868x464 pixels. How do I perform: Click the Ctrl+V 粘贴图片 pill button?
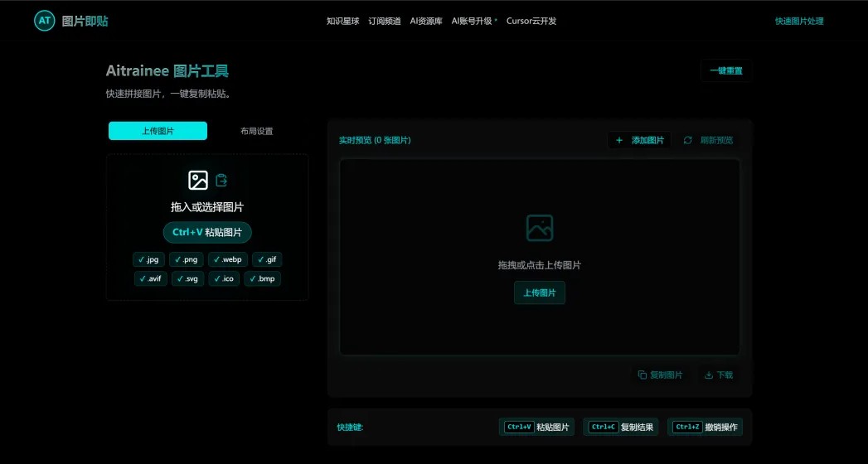coord(207,232)
